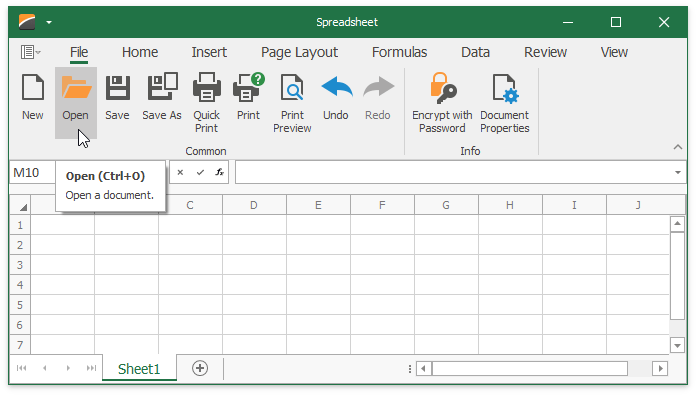Viewport: 696px width, 395px height.
Task: Run Quick Print
Action: pyautogui.click(x=206, y=103)
